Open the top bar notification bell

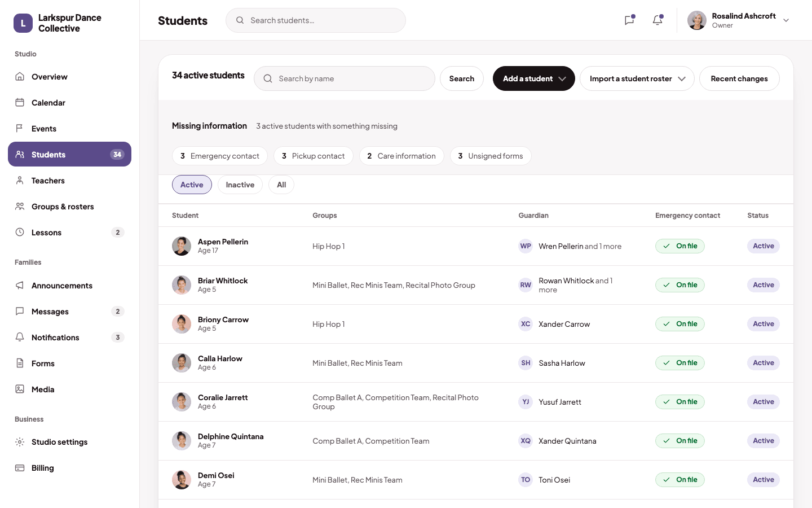coord(657,20)
